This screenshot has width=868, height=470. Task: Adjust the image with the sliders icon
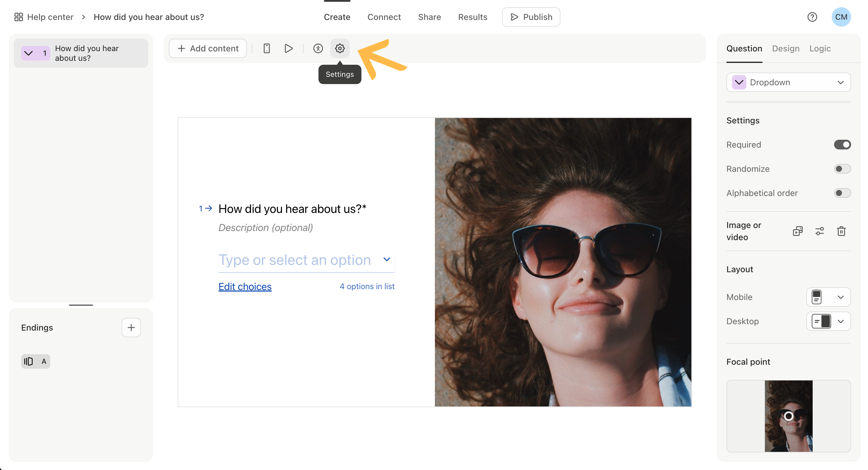tap(820, 231)
